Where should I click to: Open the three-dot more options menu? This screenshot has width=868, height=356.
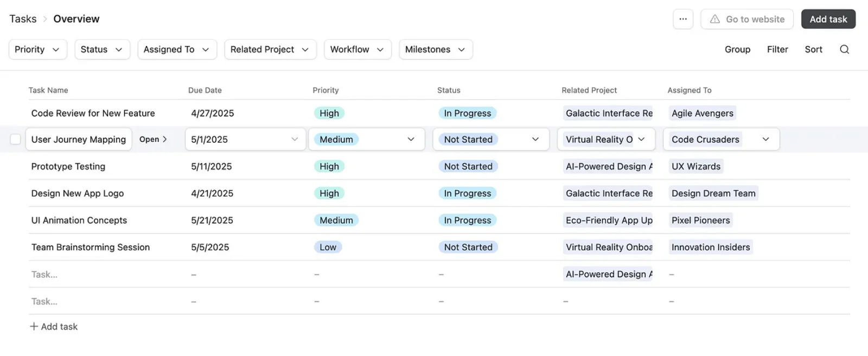683,19
